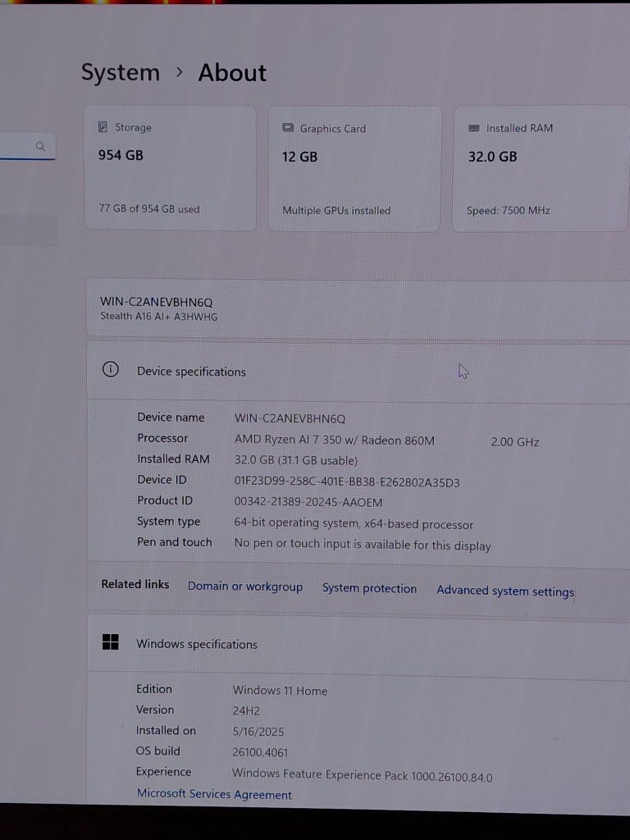Image resolution: width=630 pixels, height=840 pixels.
Task: Open Advanced system settings link
Action: tap(505, 591)
